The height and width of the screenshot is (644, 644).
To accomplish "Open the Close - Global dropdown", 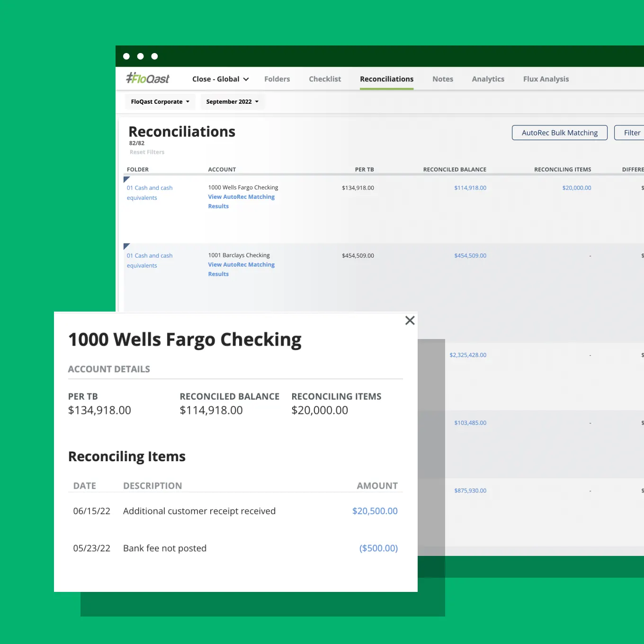I will [220, 79].
